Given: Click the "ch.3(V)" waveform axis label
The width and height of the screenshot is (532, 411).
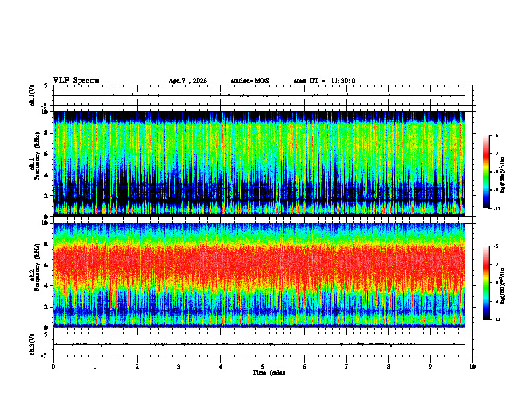Looking at the screenshot, I should [x=32, y=345].
